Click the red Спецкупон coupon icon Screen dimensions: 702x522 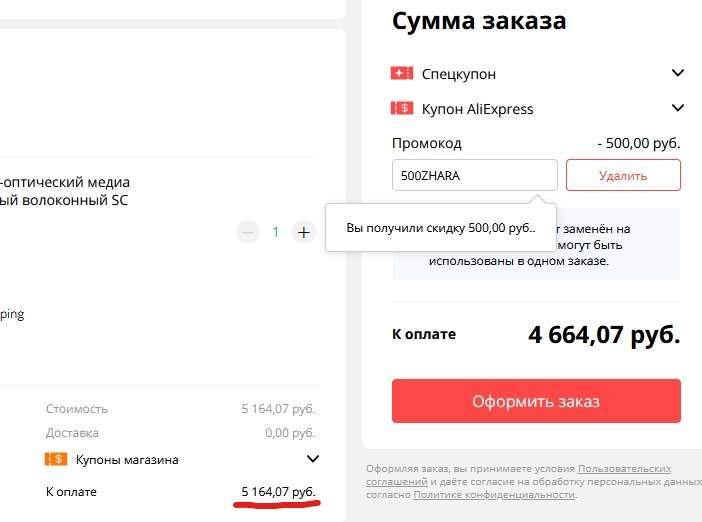pos(402,73)
